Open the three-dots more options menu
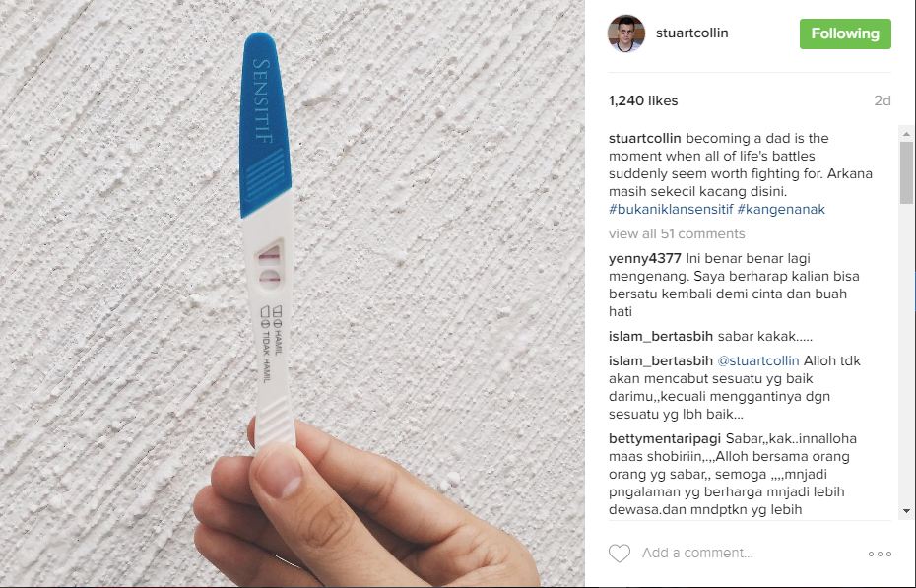 coord(880,554)
